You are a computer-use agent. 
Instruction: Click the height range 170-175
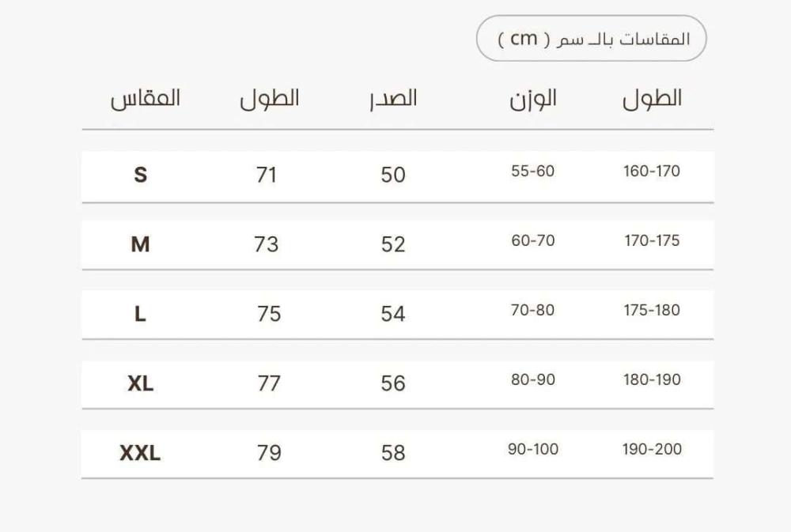tap(652, 240)
